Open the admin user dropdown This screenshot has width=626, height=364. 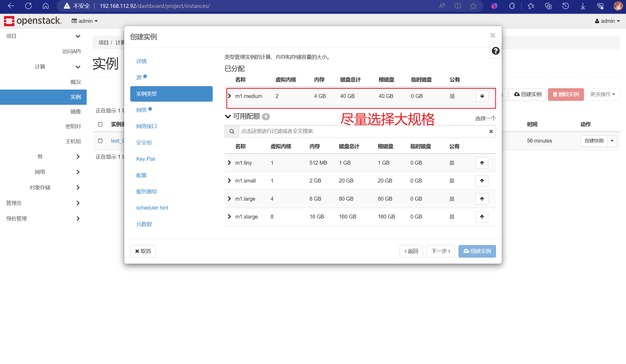[x=607, y=21]
